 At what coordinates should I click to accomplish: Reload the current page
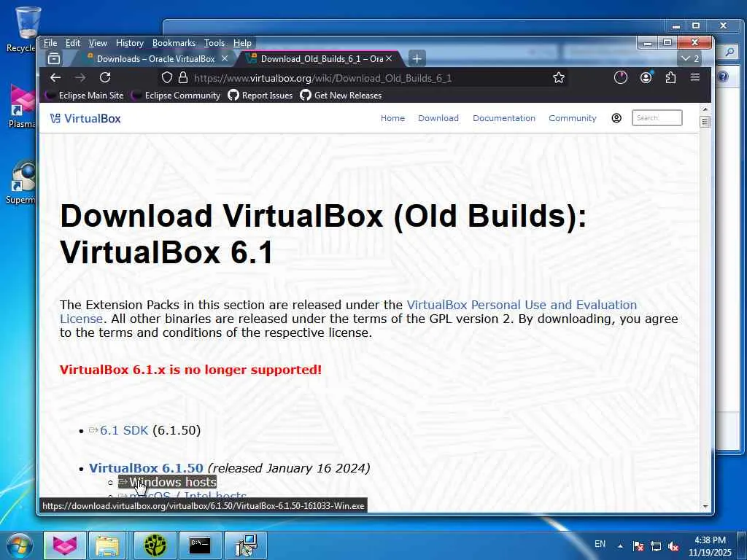coord(105,77)
